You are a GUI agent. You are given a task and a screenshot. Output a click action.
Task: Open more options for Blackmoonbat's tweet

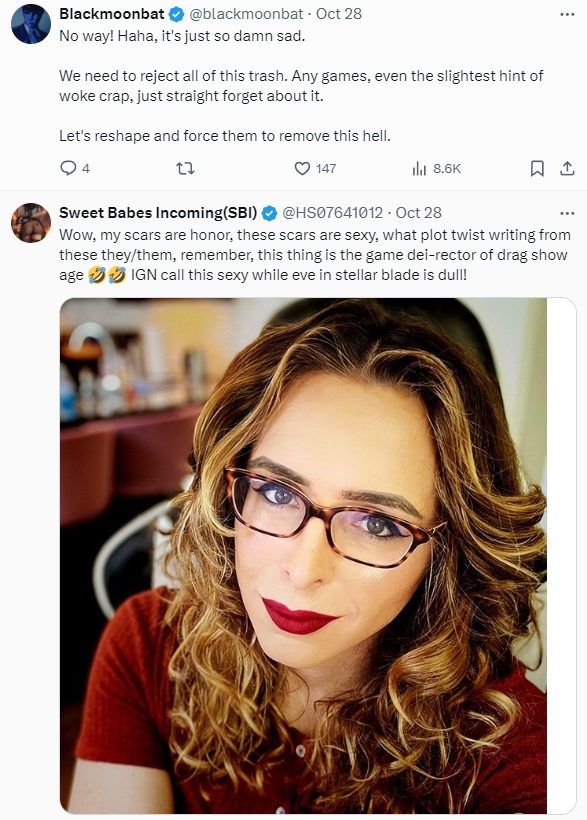point(567,14)
